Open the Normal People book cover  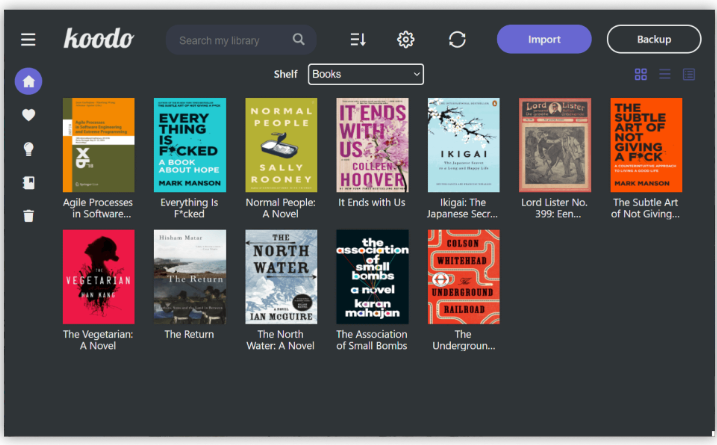281,145
